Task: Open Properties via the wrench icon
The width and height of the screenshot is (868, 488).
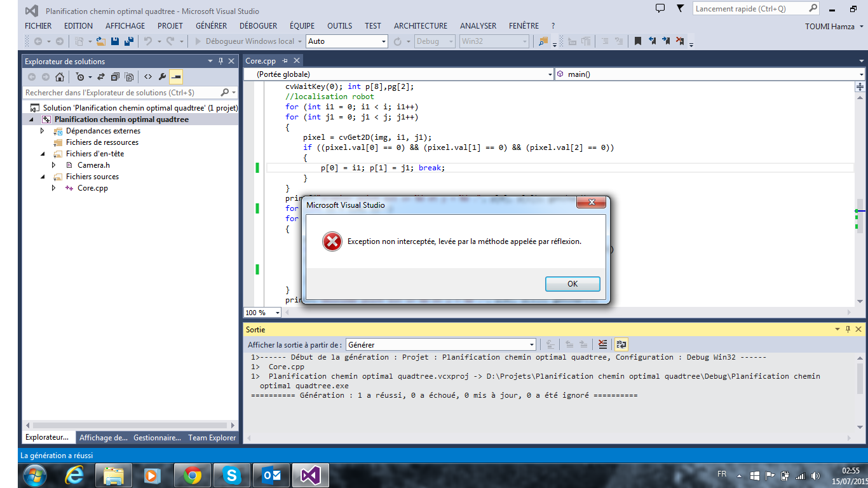Action: (162, 77)
